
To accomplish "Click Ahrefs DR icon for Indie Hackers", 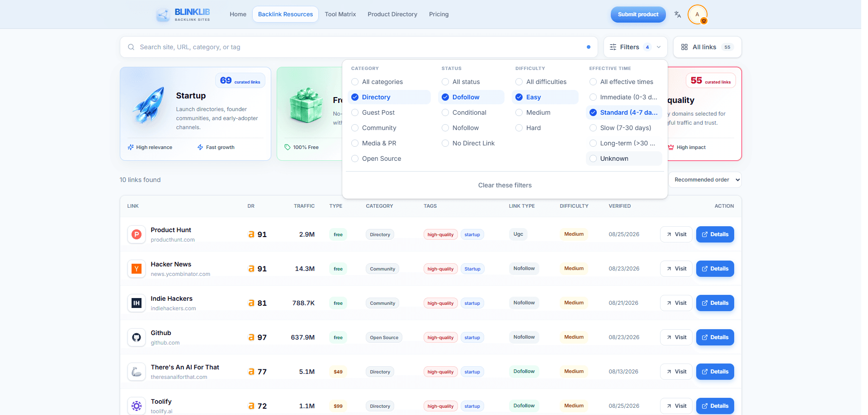I will (251, 303).
